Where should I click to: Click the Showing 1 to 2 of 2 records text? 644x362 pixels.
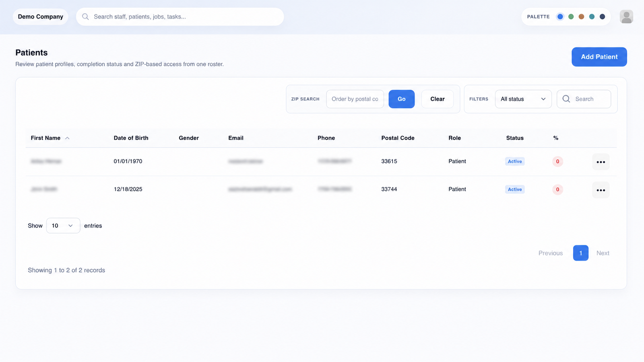[66, 270]
